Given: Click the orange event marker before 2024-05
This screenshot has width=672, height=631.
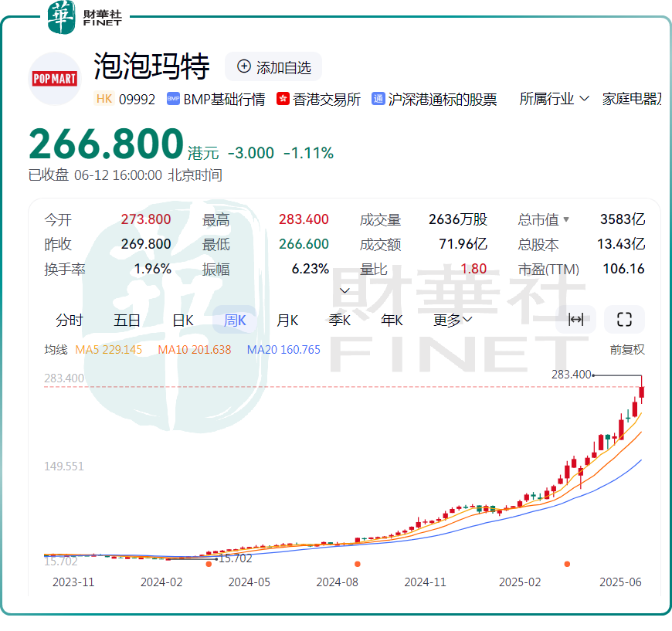Looking at the screenshot, I should point(209,564).
